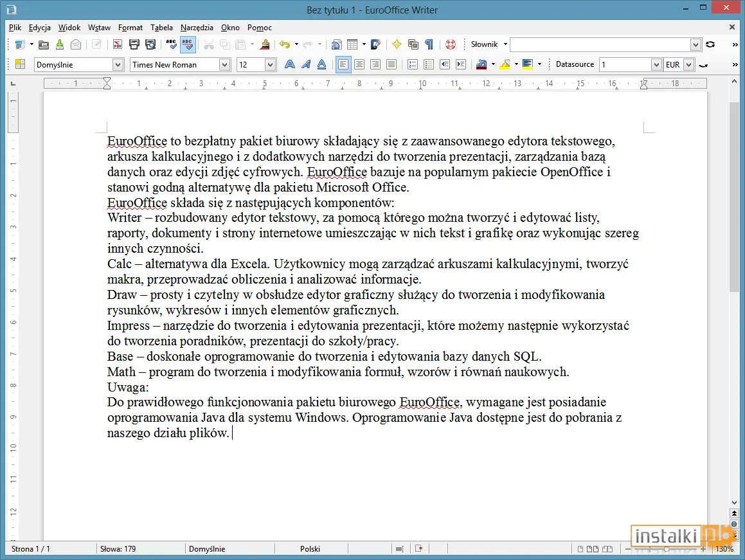745x560 pixels.
Task: Toggle the bulleted list
Action: (429, 64)
